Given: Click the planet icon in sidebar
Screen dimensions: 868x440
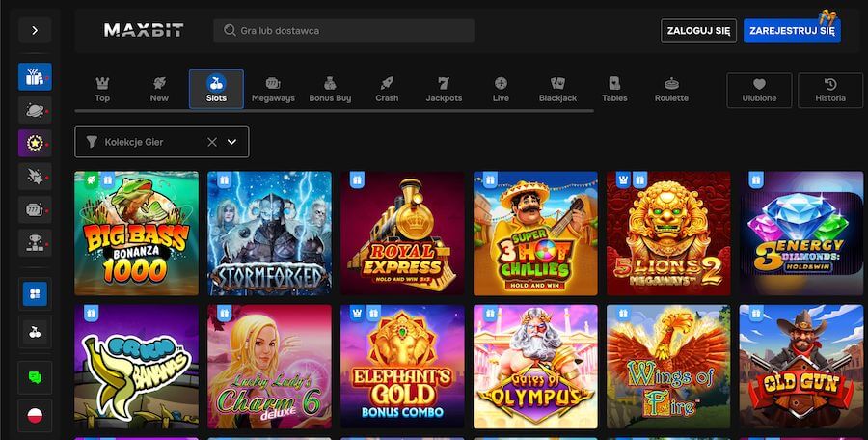Looking at the screenshot, I should pos(35,110).
